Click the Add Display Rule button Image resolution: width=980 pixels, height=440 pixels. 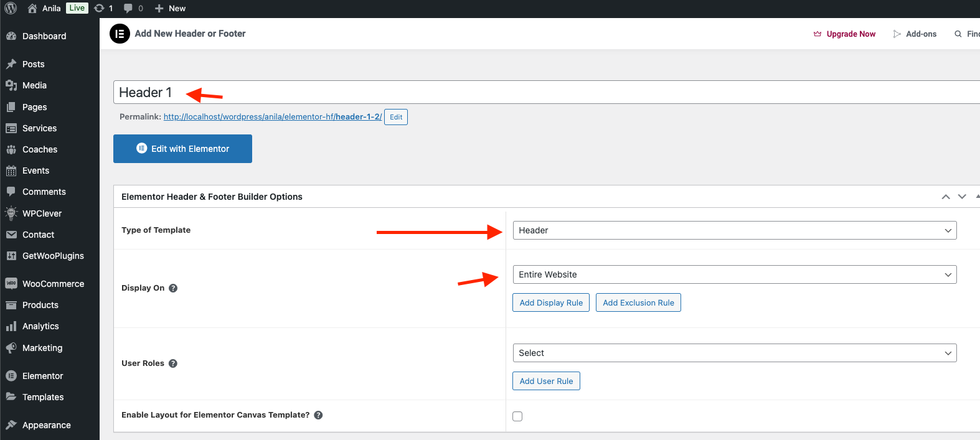pos(551,303)
